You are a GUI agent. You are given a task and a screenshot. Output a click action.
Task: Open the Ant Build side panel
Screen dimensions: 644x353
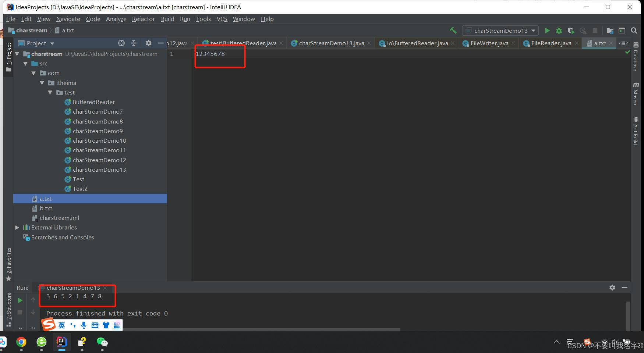[x=636, y=131]
